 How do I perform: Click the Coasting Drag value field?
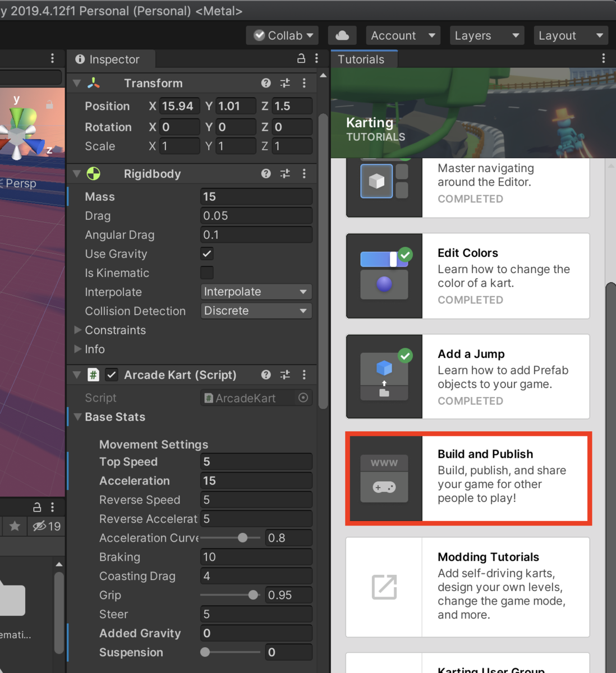pyautogui.click(x=256, y=576)
